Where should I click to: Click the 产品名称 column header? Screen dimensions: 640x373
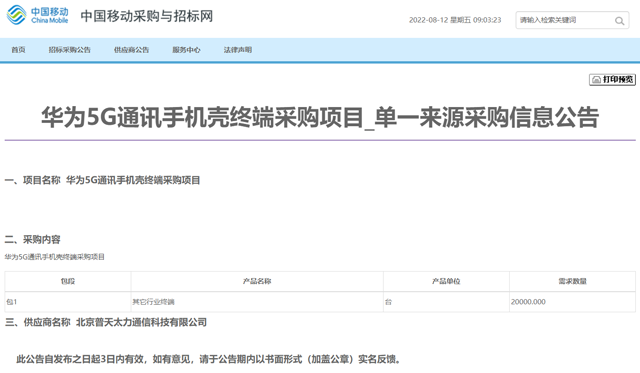point(257,281)
